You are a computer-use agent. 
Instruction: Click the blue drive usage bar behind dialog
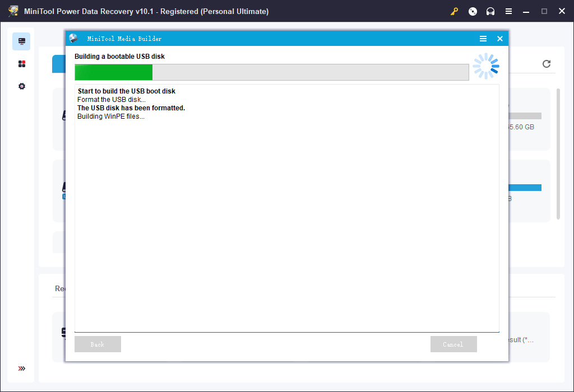[525, 188]
